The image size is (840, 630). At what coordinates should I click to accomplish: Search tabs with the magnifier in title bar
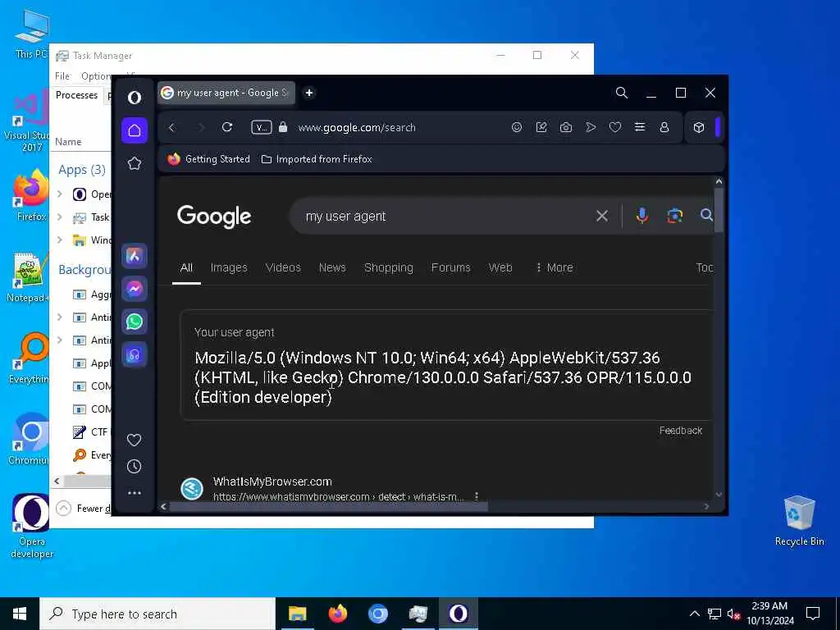(622, 93)
